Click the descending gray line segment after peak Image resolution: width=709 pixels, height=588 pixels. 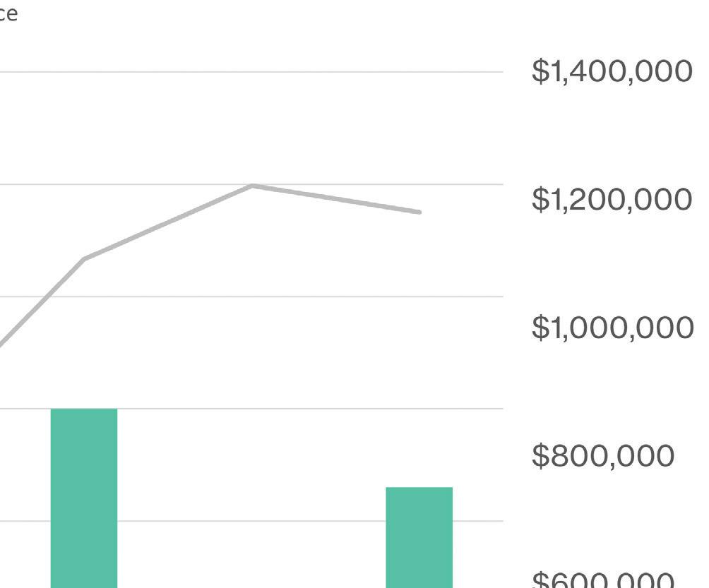[336, 198]
